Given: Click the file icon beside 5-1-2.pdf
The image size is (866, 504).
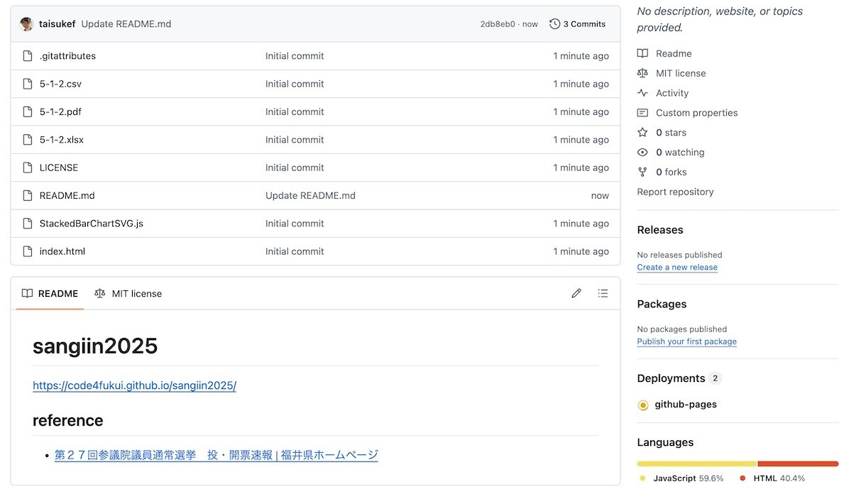Looking at the screenshot, I should coord(28,111).
